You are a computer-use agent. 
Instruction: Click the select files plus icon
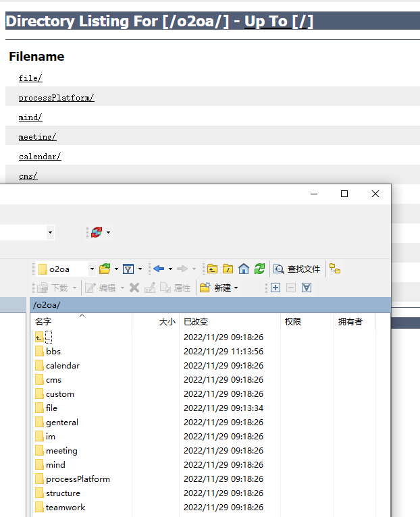275,288
